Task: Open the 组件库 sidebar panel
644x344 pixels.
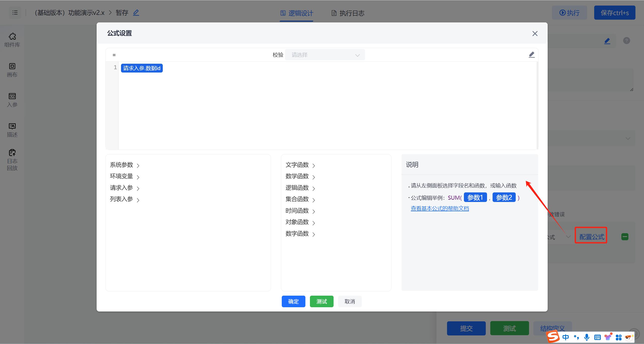Action: point(12,40)
